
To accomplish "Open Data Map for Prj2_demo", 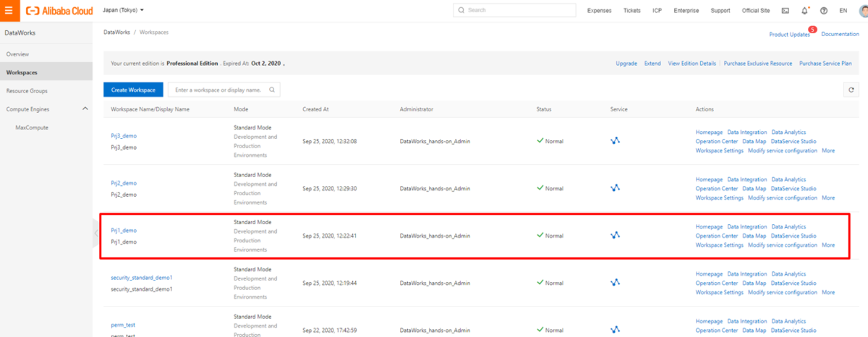I will click(754, 189).
